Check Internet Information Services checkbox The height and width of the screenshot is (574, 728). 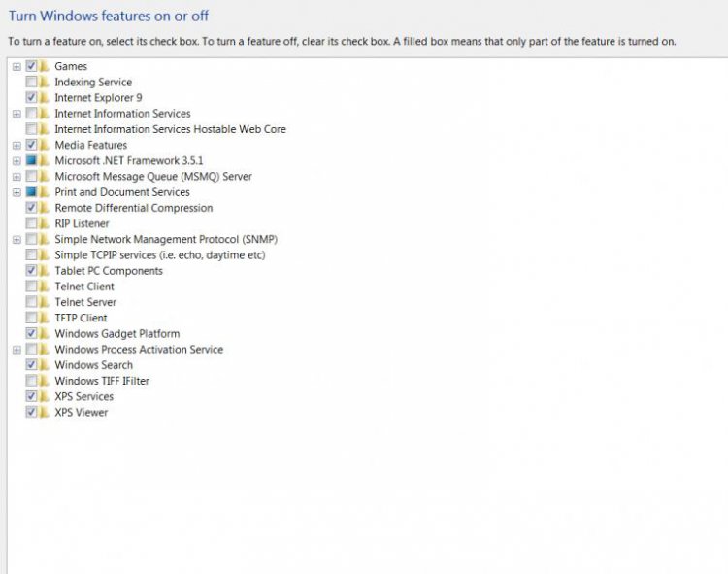click(31, 114)
